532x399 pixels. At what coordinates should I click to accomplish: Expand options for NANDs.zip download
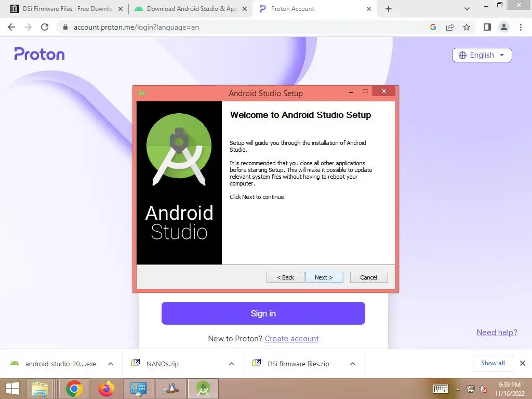232,364
